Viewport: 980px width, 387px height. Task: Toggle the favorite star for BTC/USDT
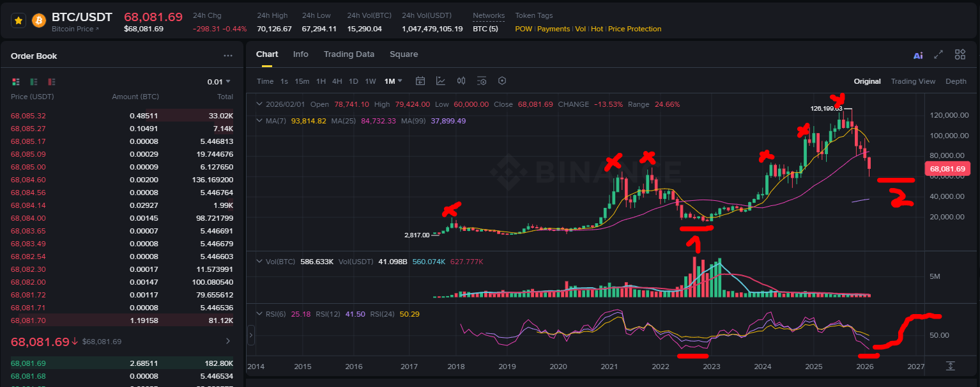coord(19,20)
